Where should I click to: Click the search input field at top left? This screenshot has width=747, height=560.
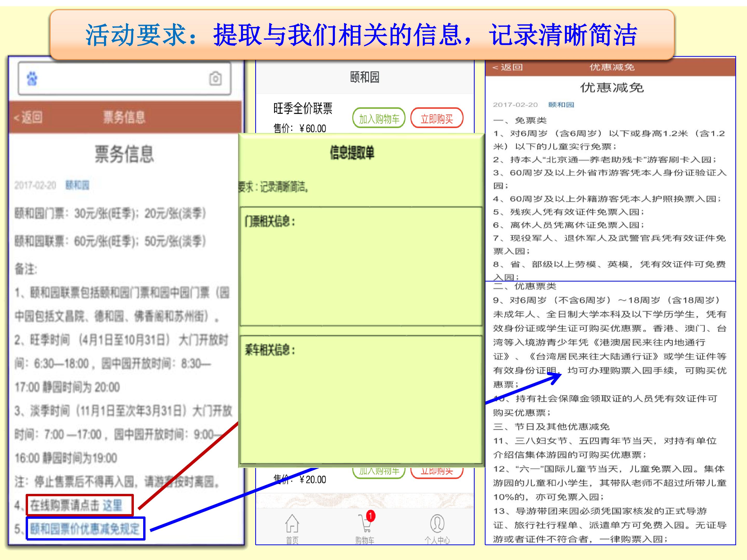[125, 78]
